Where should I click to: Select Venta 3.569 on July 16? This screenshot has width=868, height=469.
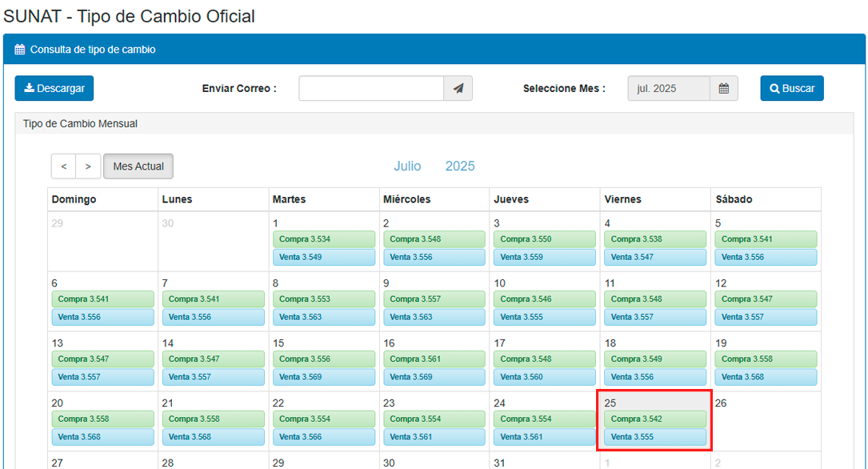tap(434, 376)
